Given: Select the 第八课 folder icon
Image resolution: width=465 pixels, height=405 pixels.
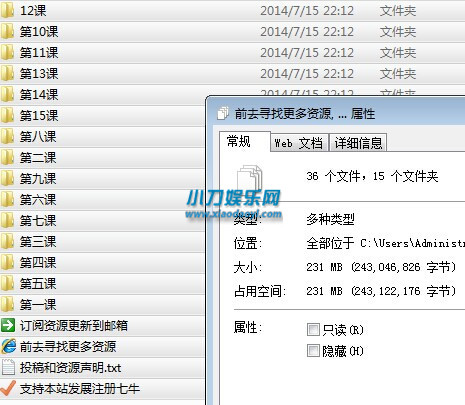Looking at the screenshot, I should click(7, 137).
